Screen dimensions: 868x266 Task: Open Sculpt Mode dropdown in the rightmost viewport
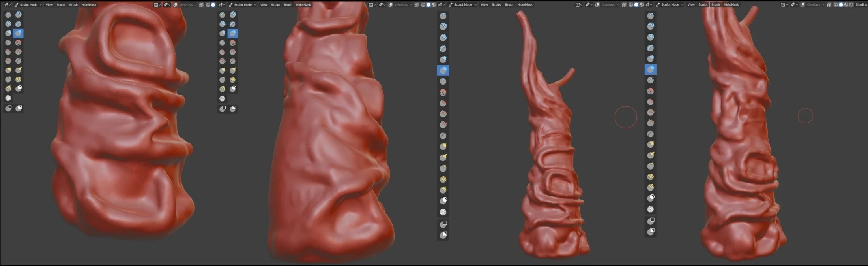tap(670, 5)
